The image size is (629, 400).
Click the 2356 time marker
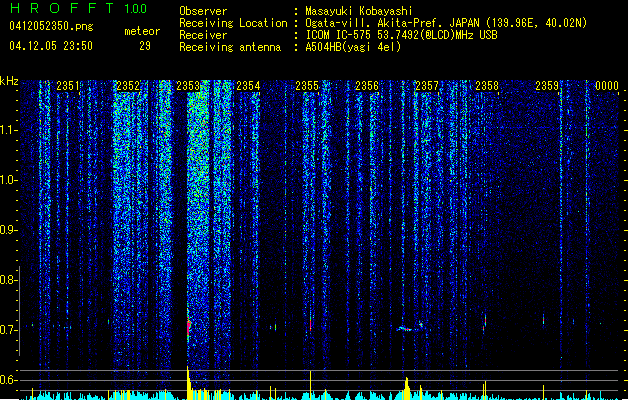(x=367, y=86)
